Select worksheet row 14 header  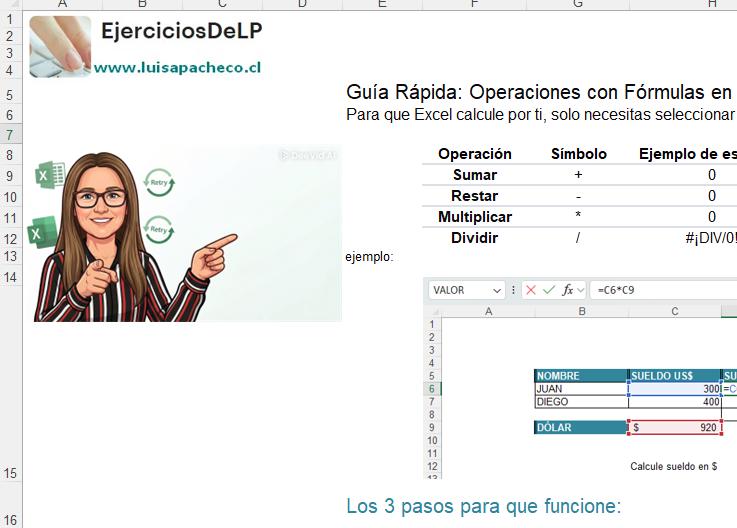pos(10,277)
